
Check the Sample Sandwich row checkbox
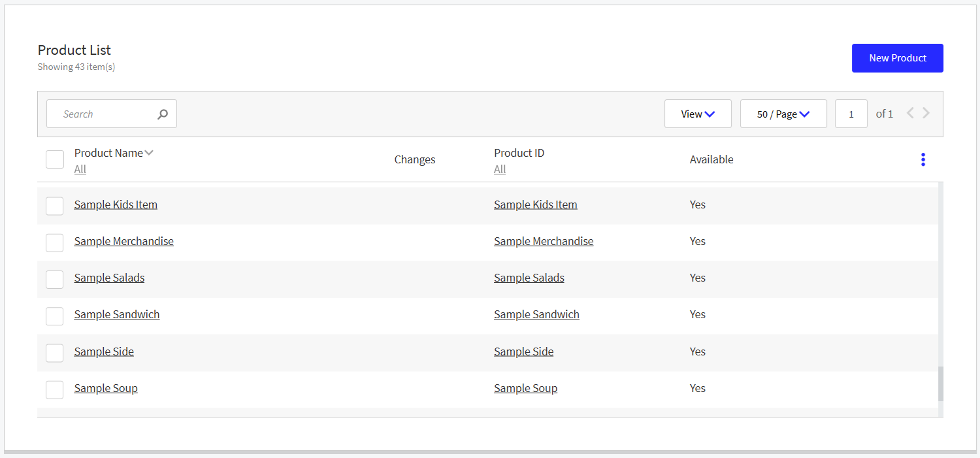pos(54,316)
